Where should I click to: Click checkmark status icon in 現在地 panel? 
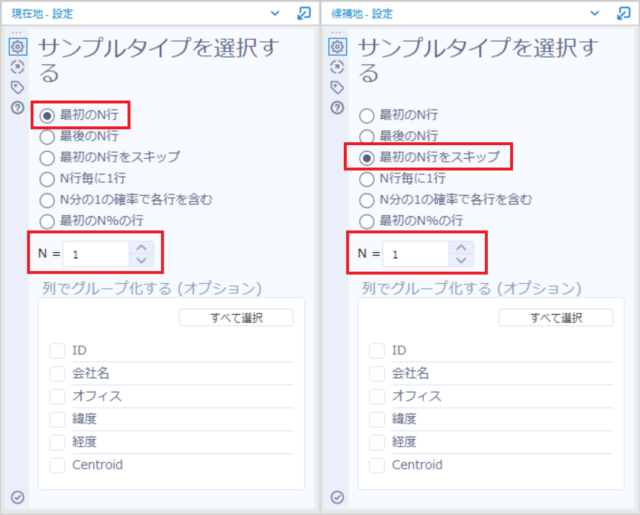18,497
